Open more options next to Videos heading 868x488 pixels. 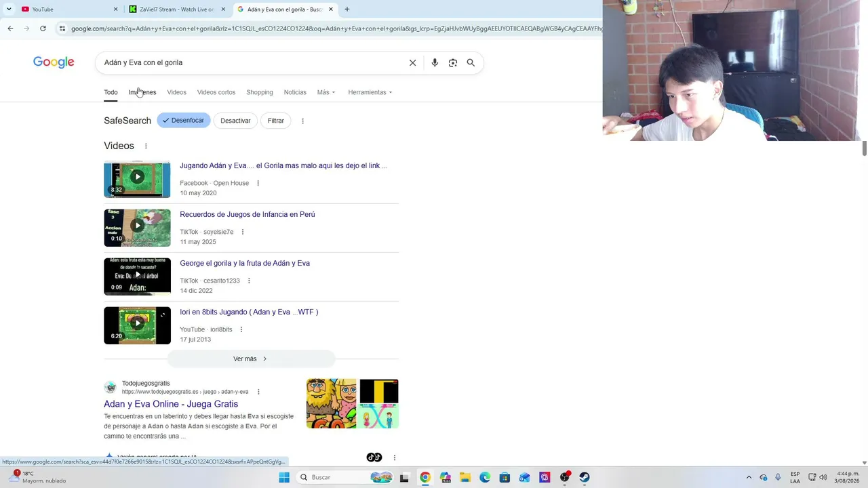pos(146,146)
